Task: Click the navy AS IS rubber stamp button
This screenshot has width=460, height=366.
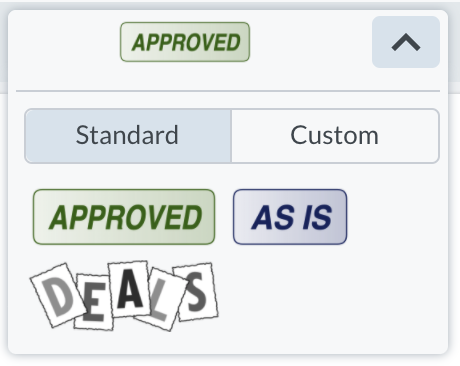Action: [290, 217]
